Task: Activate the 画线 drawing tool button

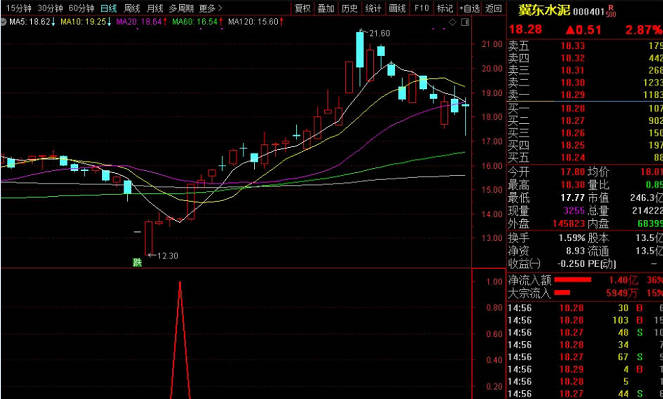Action: click(x=397, y=8)
